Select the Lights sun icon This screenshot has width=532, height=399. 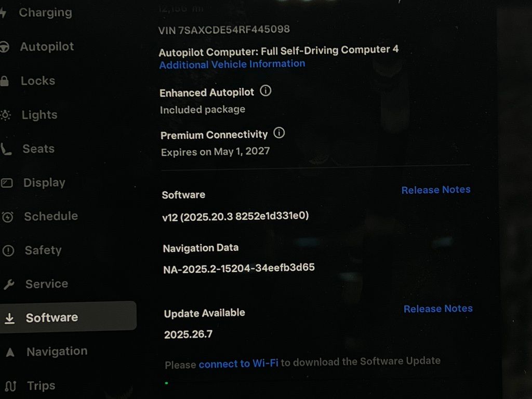[x=5, y=115]
